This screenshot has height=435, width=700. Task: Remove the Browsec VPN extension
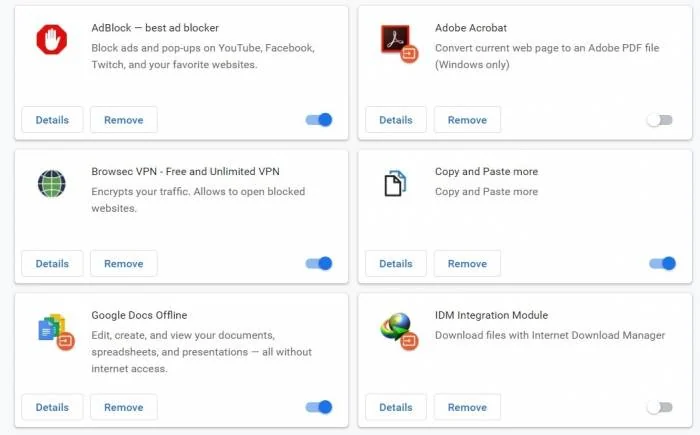click(x=124, y=264)
